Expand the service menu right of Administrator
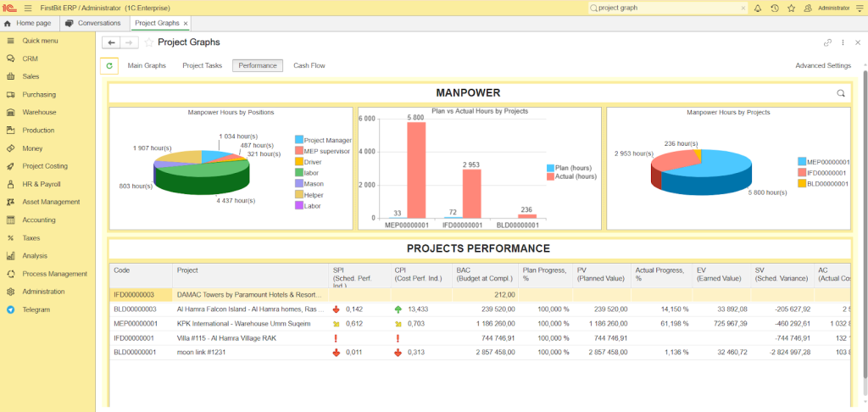This screenshot has height=412, width=868. [x=860, y=8]
